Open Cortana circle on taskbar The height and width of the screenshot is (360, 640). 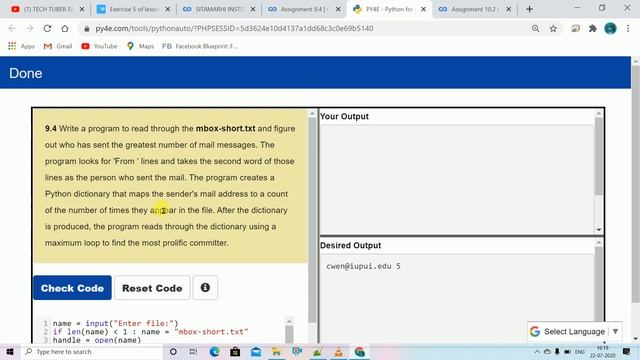coord(173,352)
